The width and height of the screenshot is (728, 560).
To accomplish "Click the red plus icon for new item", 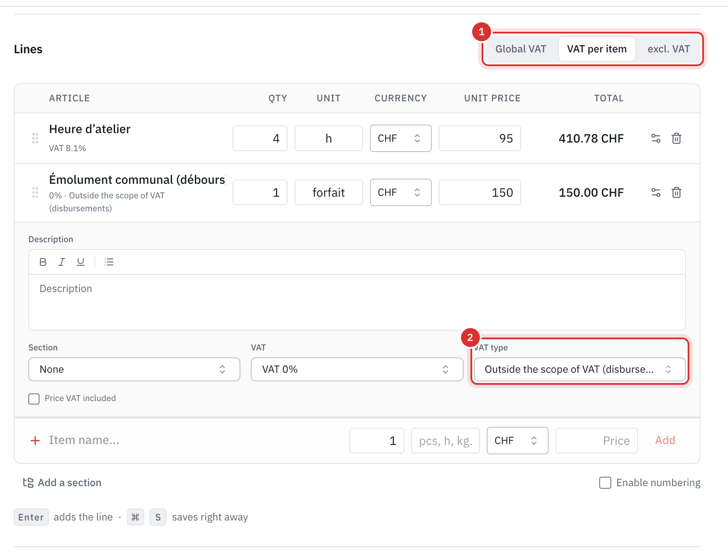I will (35, 441).
